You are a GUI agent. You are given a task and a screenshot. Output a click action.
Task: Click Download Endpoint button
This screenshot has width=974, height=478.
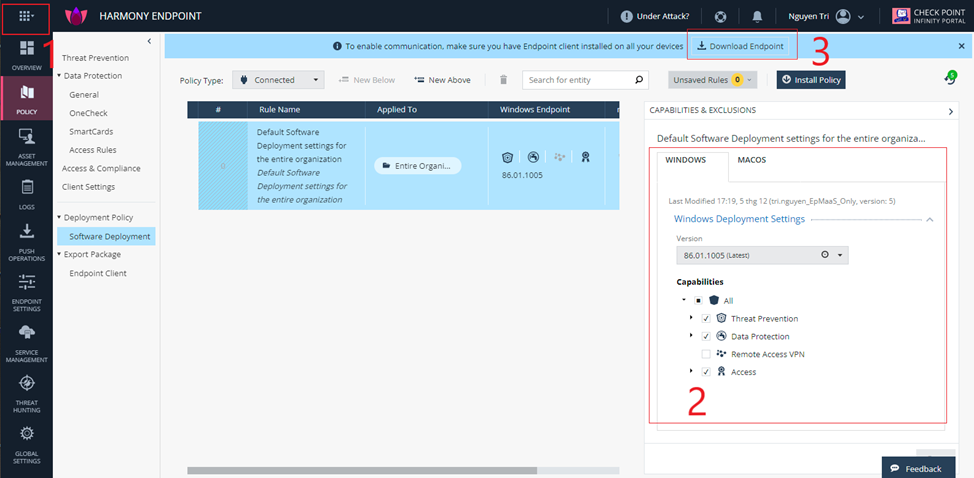740,46
